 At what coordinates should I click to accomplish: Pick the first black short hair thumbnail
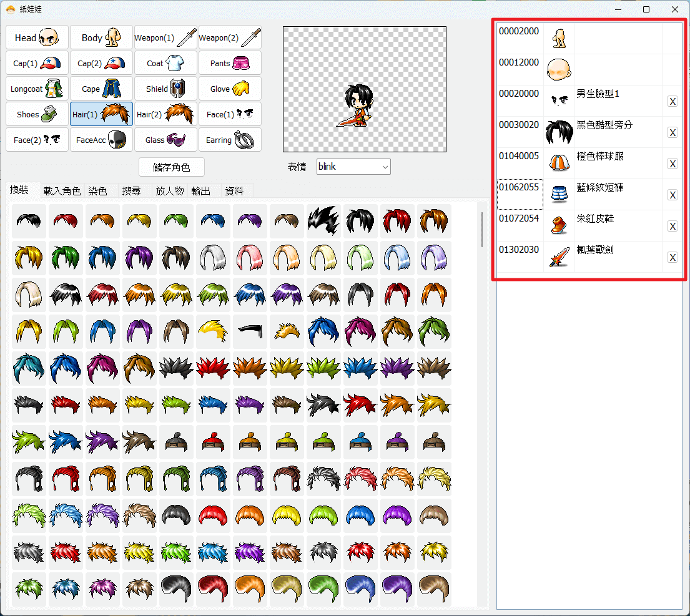coord(29,221)
